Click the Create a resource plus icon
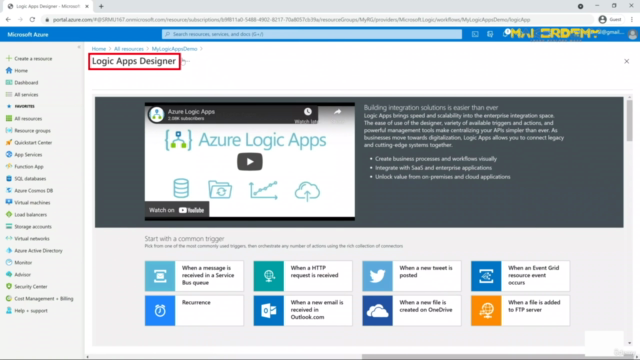The image size is (640, 360). pyautogui.click(x=9, y=58)
